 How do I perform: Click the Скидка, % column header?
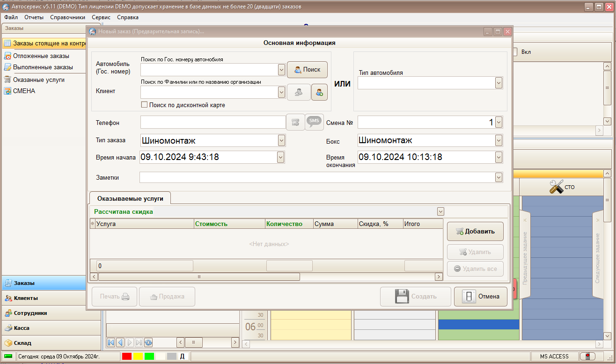[x=380, y=224]
